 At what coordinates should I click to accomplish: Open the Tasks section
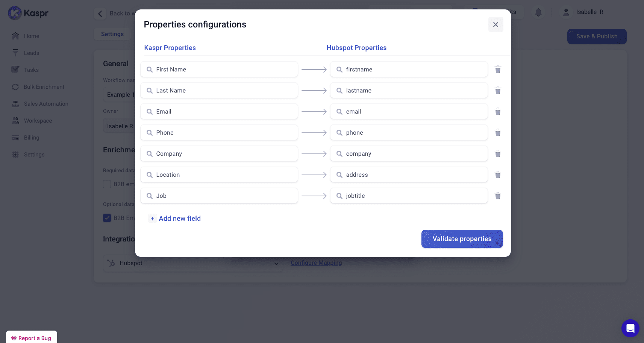tap(32, 70)
